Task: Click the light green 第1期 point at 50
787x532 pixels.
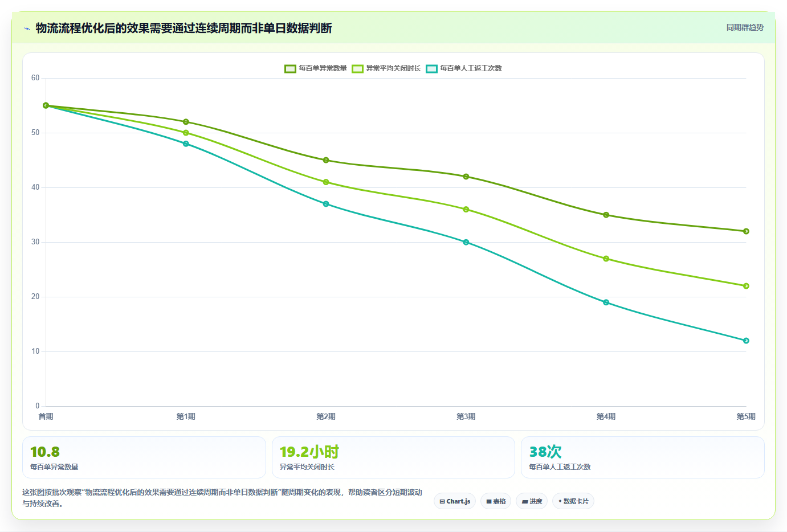Action: [x=186, y=133]
